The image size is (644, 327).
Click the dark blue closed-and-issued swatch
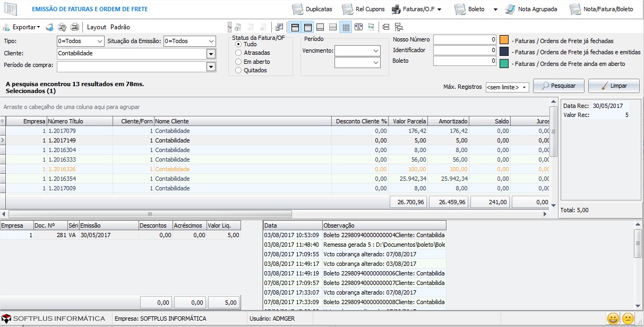[x=504, y=52]
